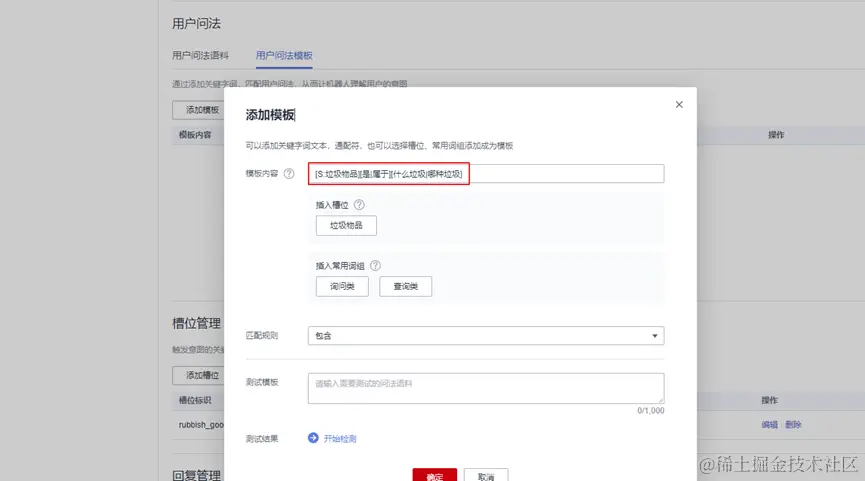
Task: Open help icon next to 插入常用词组
Action: click(x=375, y=265)
